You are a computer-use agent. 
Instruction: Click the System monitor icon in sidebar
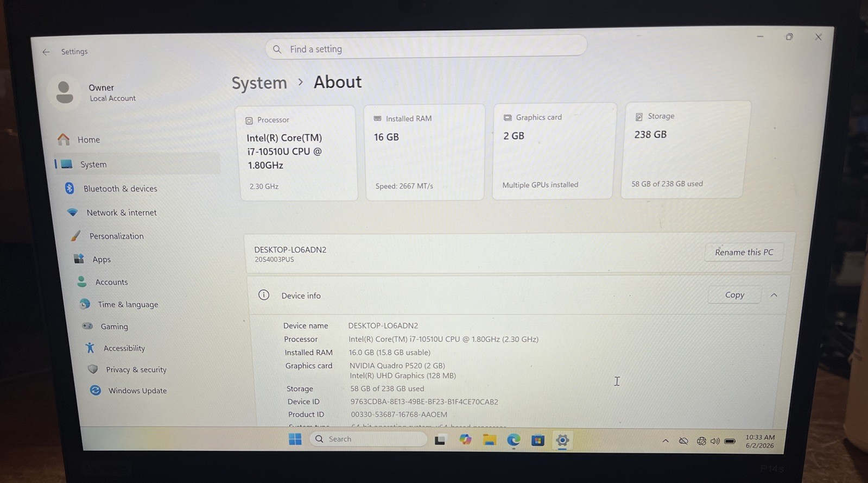[x=67, y=164]
